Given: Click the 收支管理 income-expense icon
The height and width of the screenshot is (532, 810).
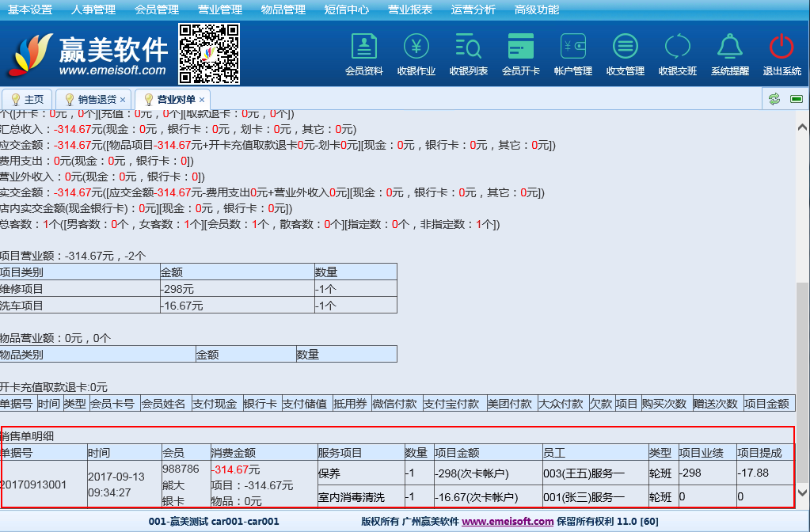Looking at the screenshot, I should click(625, 48).
